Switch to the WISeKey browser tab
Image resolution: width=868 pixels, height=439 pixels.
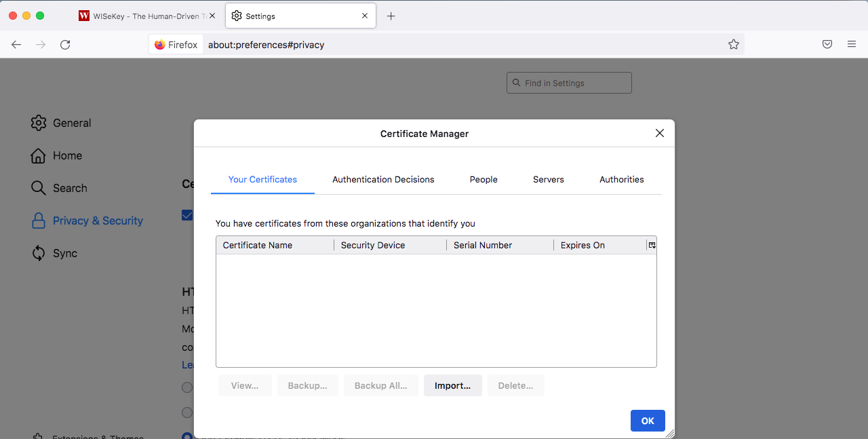click(146, 16)
